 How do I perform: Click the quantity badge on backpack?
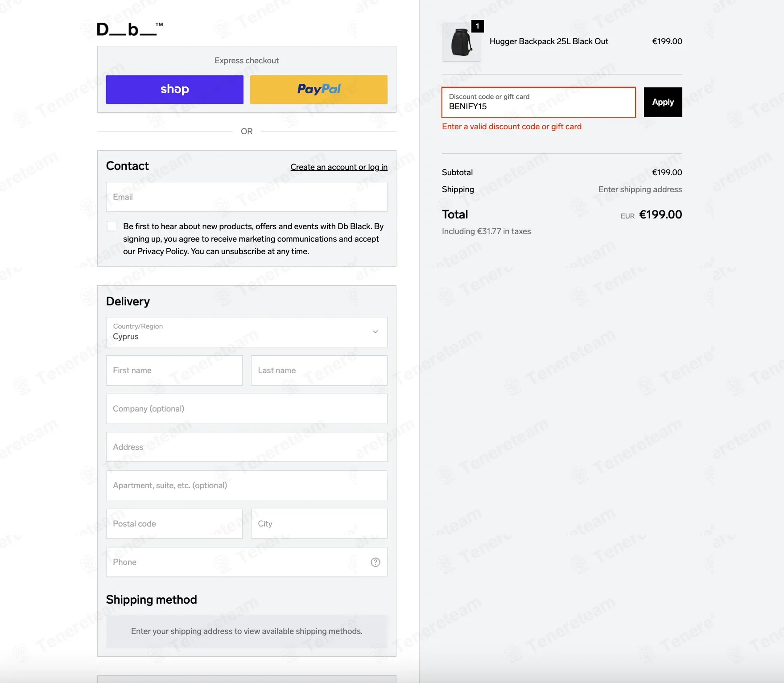point(478,26)
